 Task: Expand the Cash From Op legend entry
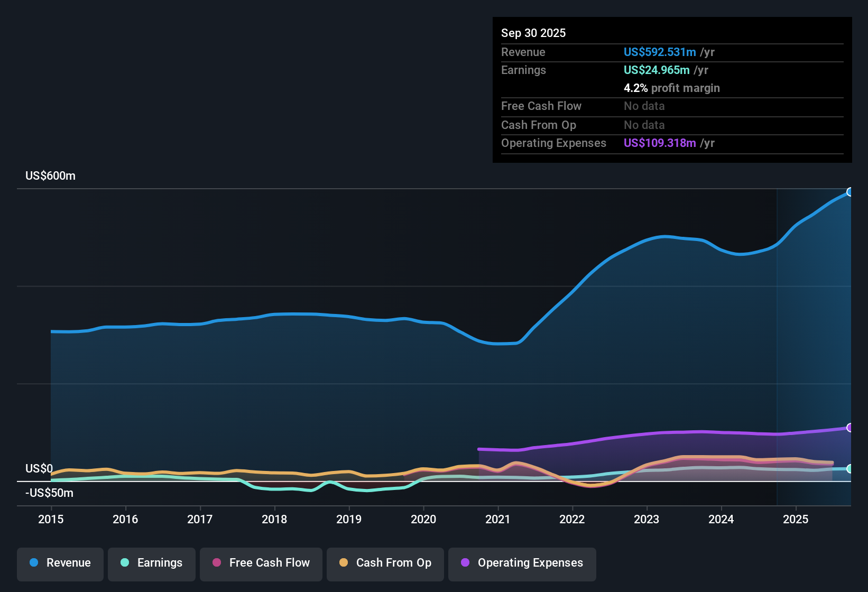click(385, 563)
